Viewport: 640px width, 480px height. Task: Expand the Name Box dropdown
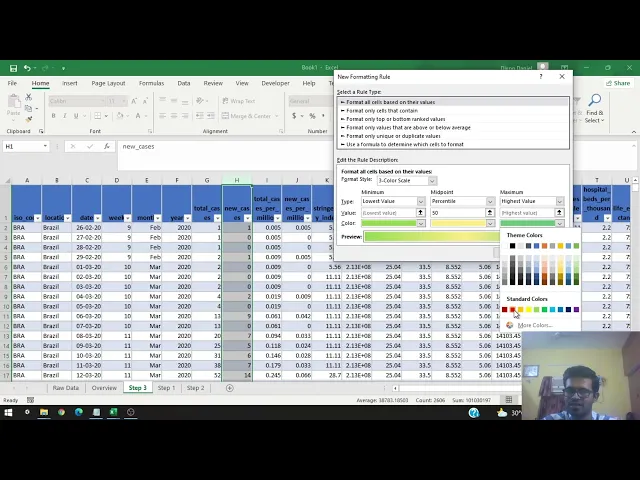[45, 146]
